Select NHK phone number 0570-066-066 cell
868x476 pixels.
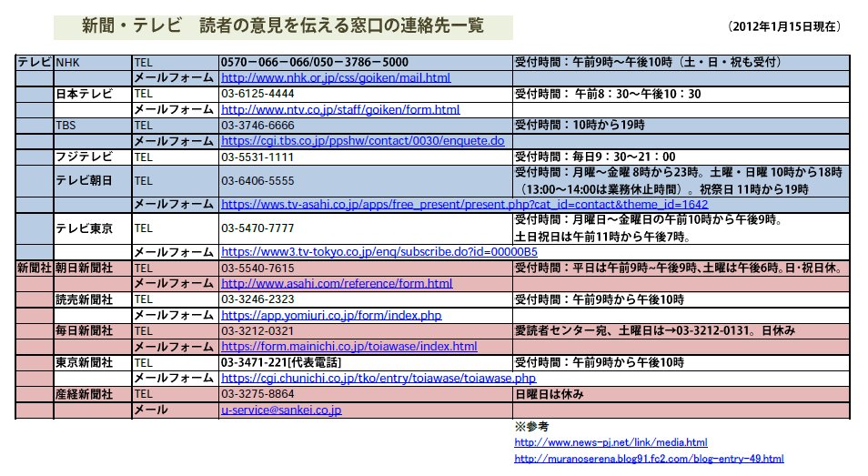click(x=366, y=63)
